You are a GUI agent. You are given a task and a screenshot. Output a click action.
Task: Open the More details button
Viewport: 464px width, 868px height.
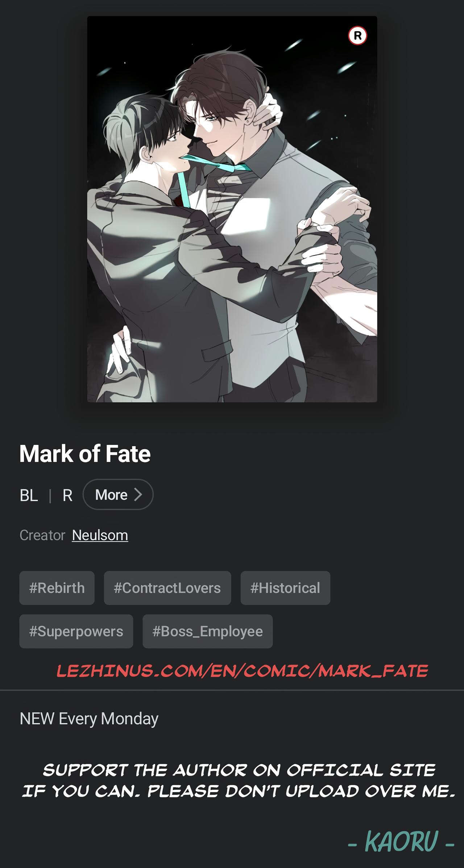pos(118,494)
